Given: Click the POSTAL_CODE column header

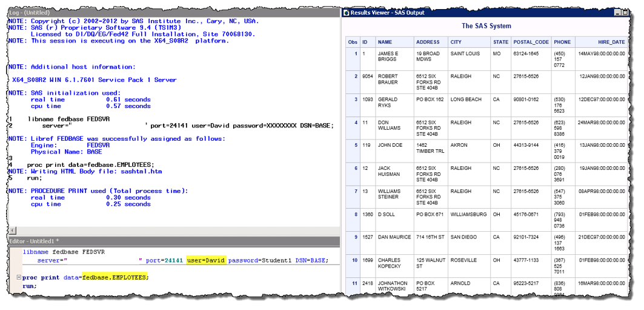Looking at the screenshot, I should pos(531,42).
